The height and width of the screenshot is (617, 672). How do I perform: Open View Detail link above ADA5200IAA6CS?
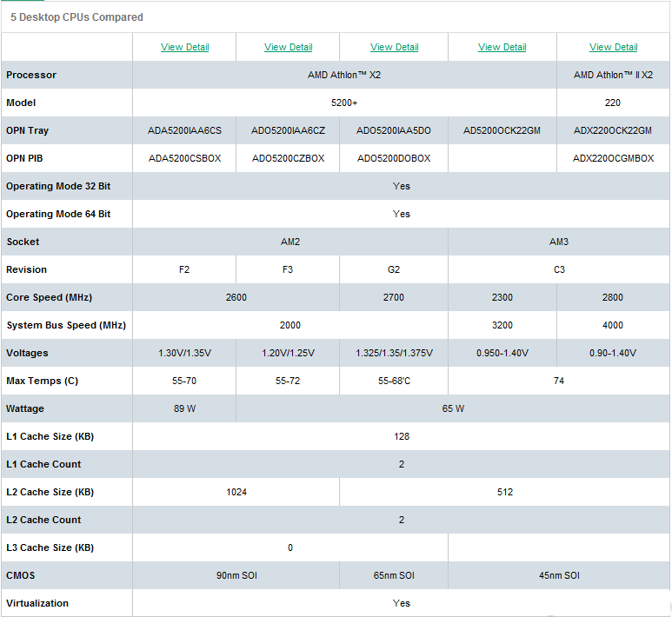point(184,47)
